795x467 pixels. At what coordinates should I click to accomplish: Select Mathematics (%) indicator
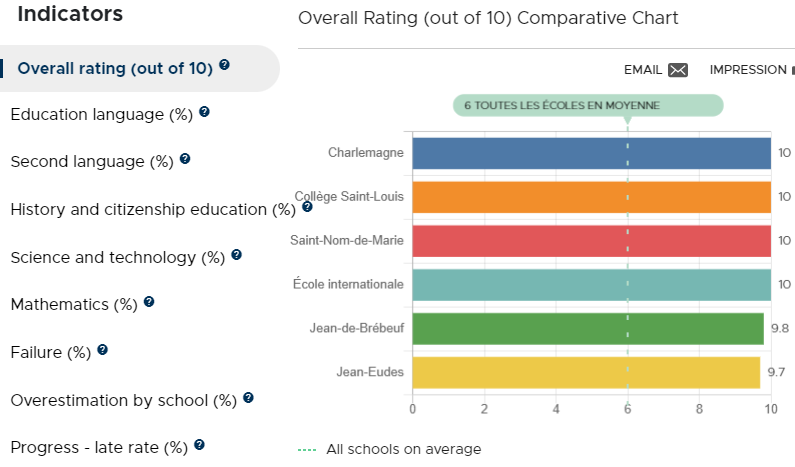(74, 305)
